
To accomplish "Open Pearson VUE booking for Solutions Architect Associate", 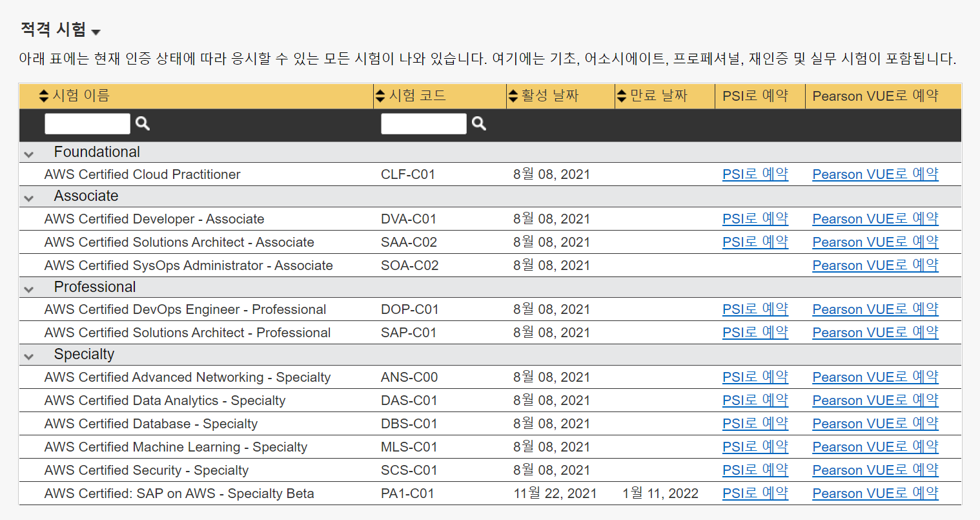I will point(875,242).
